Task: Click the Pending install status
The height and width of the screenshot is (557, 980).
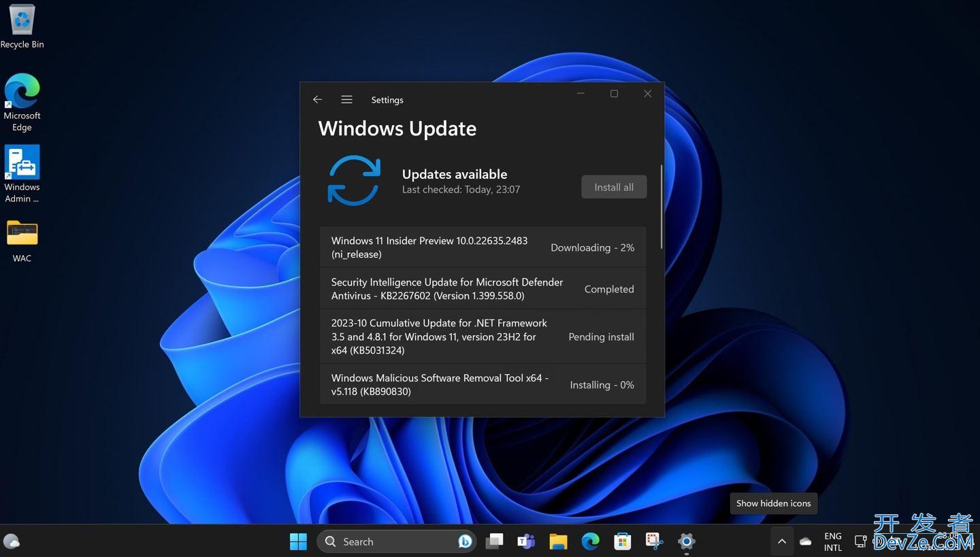Action: pos(601,337)
